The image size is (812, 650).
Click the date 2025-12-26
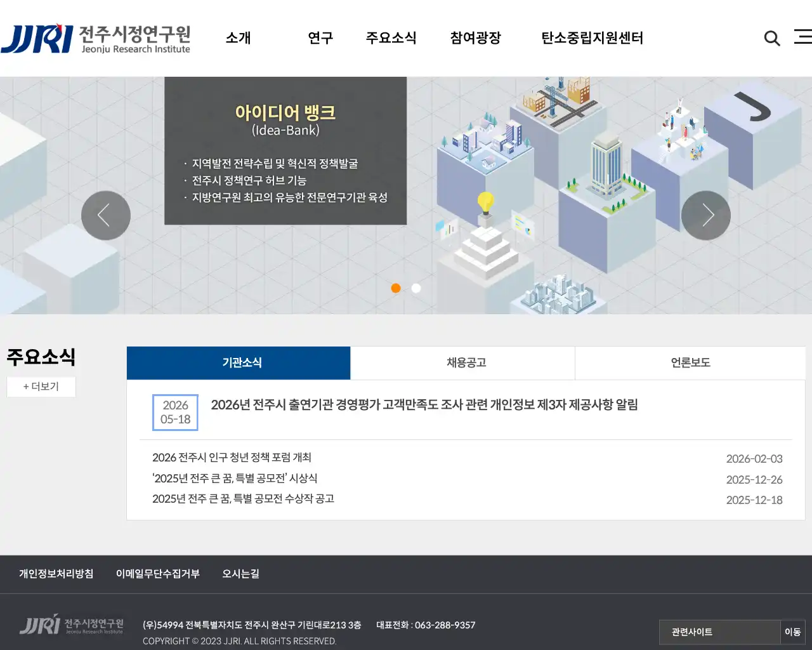click(x=754, y=480)
